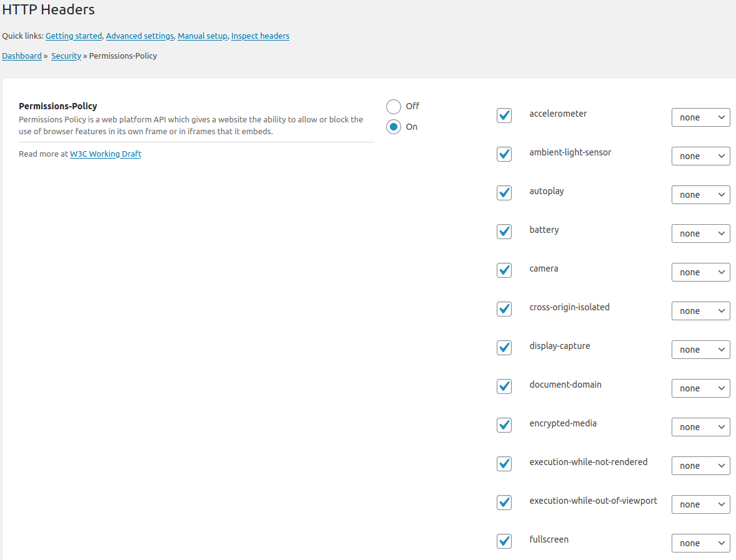Screen dimensions: 736x560
Task: Uncheck the fullscreen permission checkbox
Action: (x=504, y=541)
